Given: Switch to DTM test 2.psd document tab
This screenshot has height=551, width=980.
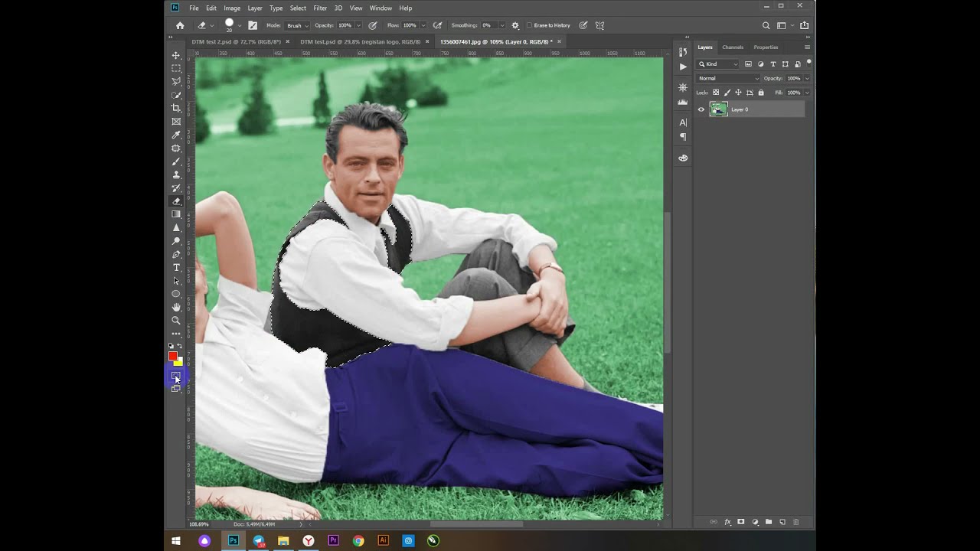Looking at the screenshot, I should (x=234, y=41).
